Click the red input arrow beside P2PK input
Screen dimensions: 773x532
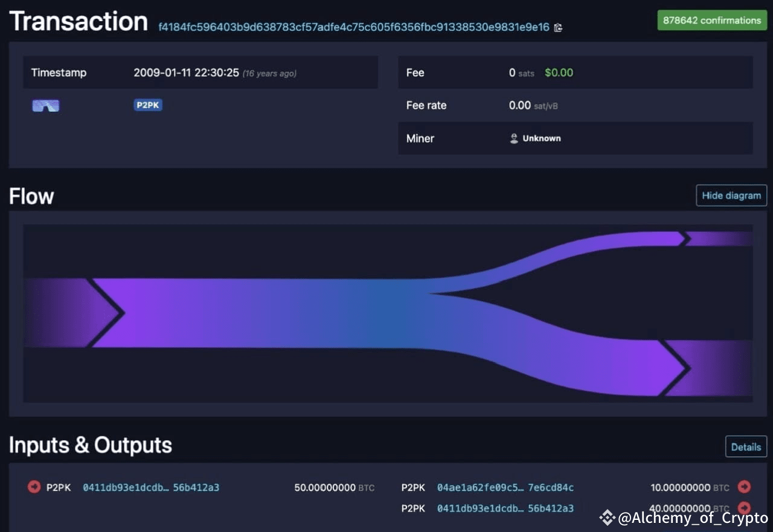tap(34, 487)
